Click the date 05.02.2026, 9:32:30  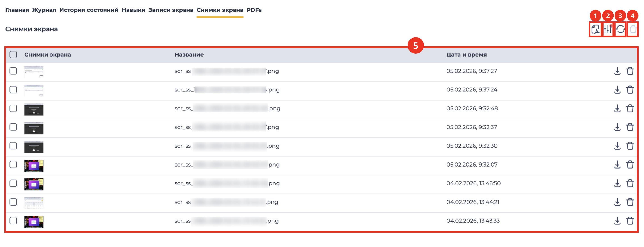472,146
